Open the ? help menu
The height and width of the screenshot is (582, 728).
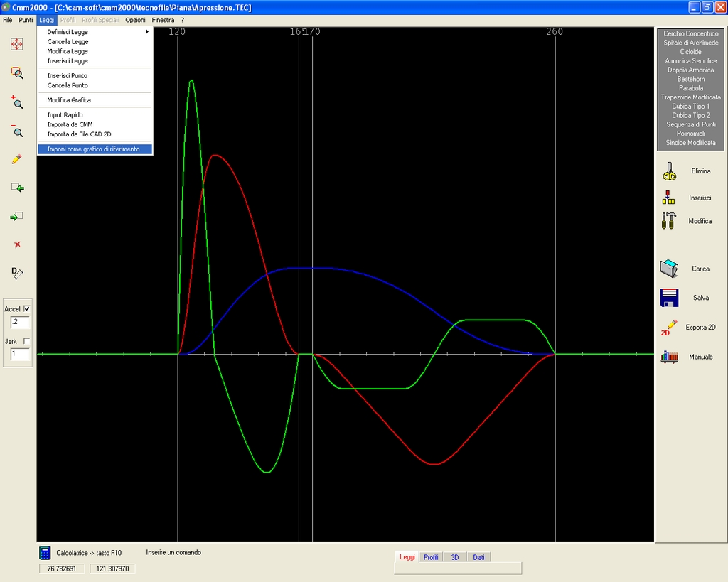coord(183,20)
